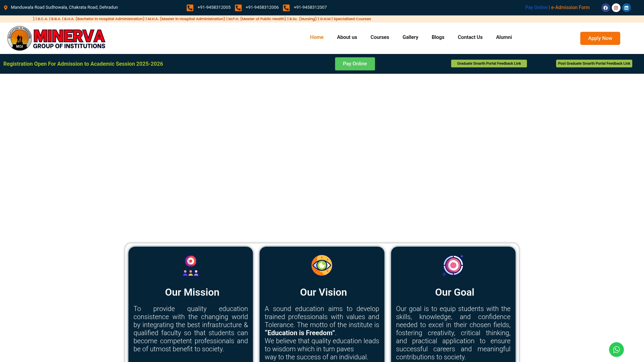
Task: Click the Our Vision eye icon
Action: [322, 265]
